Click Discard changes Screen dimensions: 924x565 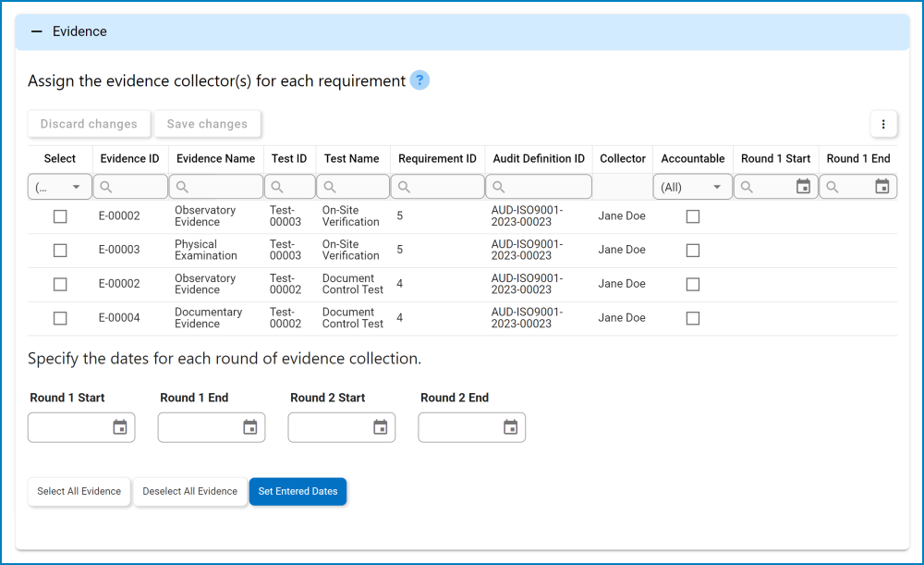click(x=89, y=123)
